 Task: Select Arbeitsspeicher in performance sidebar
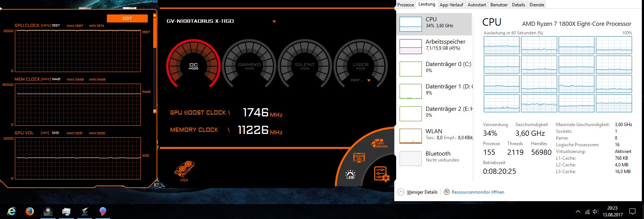point(434,47)
